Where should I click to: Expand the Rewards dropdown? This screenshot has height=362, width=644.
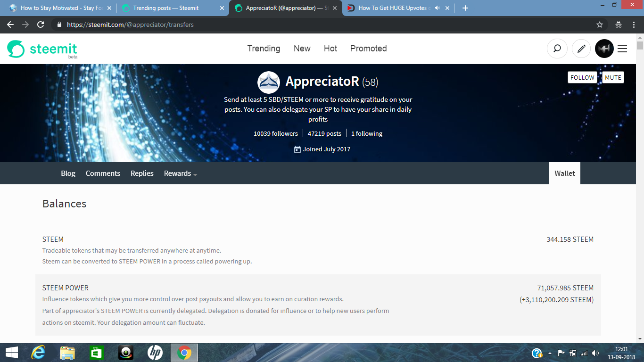tap(181, 173)
